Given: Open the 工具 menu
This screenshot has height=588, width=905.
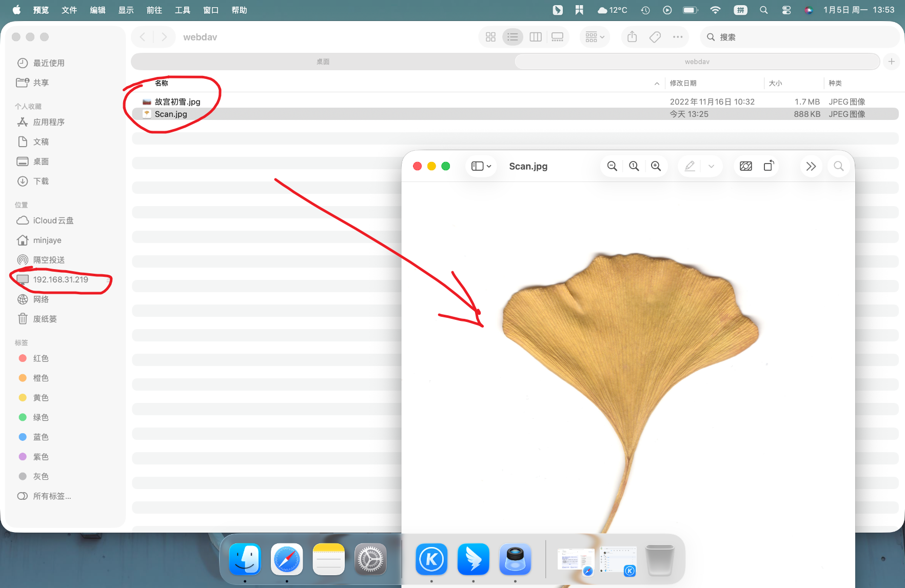Looking at the screenshot, I should coord(182,10).
